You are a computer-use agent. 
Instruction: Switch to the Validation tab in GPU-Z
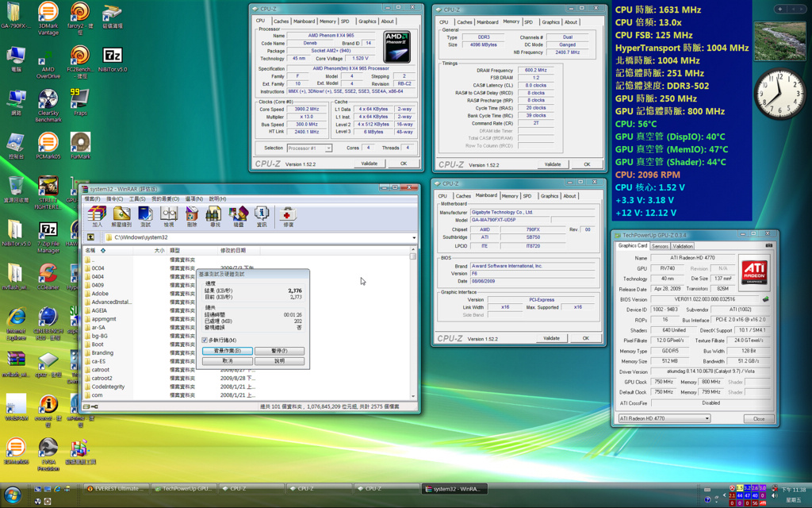pos(683,246)
